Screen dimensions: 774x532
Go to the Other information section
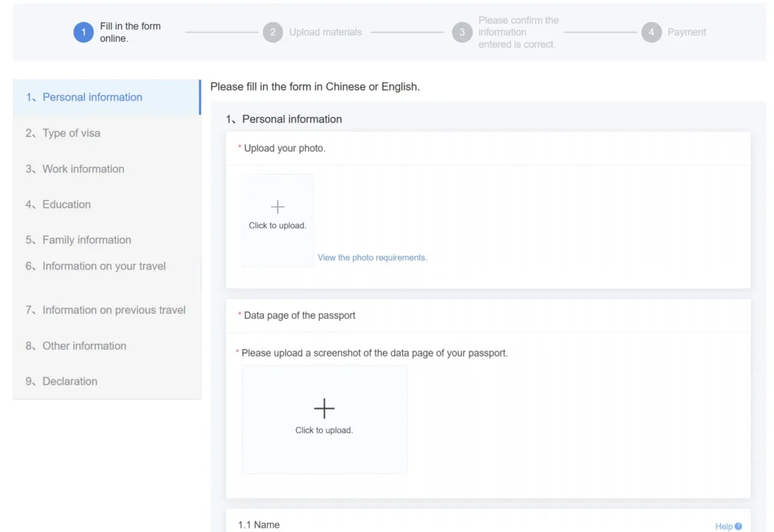click(84, 346)
